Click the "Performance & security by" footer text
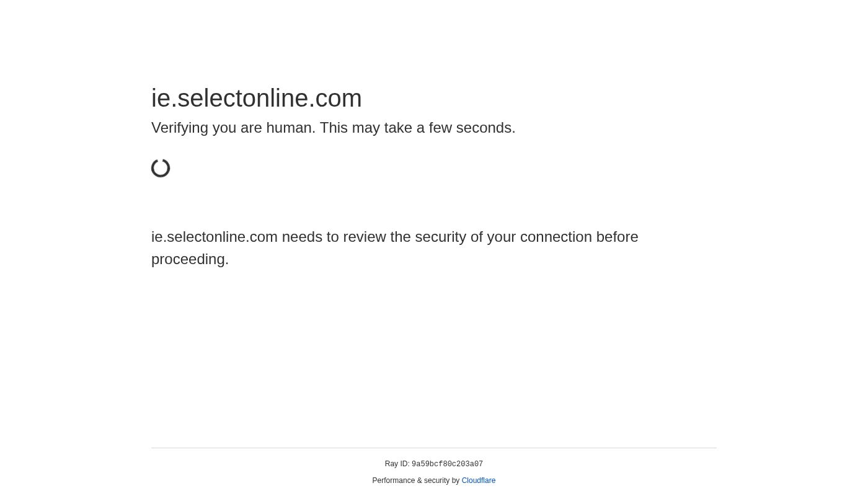This screenshot has height=496, width=868. pyautogui.click(x=415, y=480)
